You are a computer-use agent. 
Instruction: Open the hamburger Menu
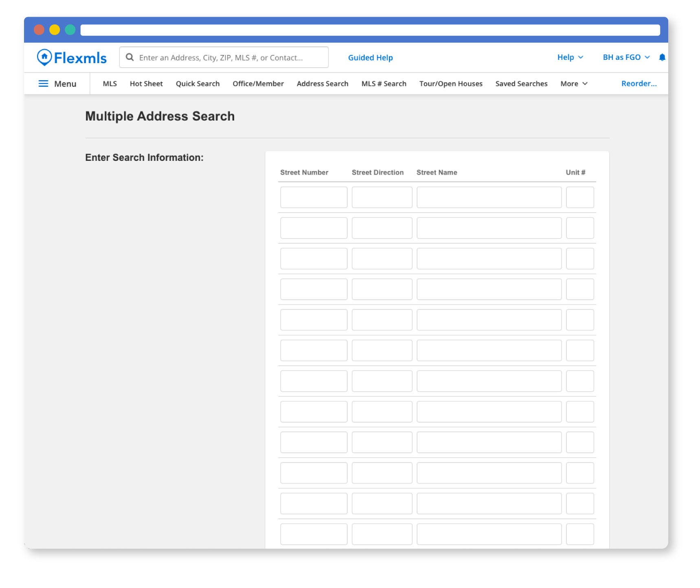click(x=57, y=83)
